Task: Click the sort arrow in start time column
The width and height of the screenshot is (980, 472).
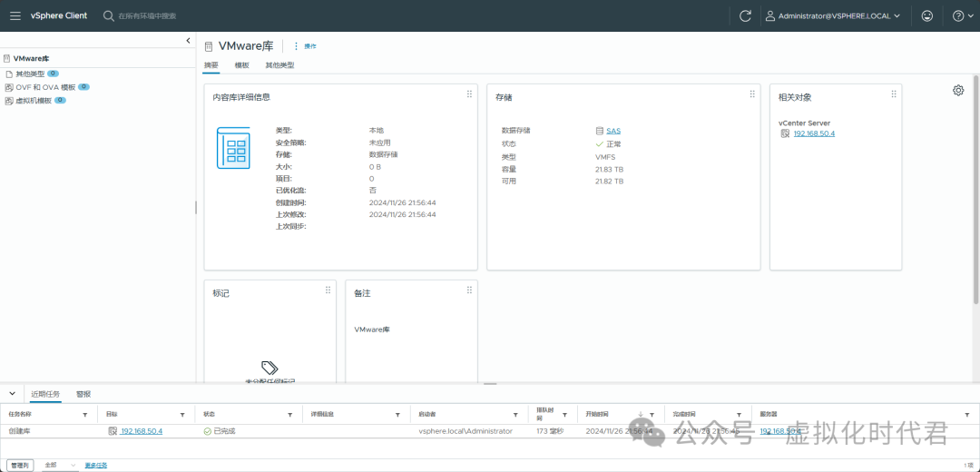Action: tap(641, 415)
